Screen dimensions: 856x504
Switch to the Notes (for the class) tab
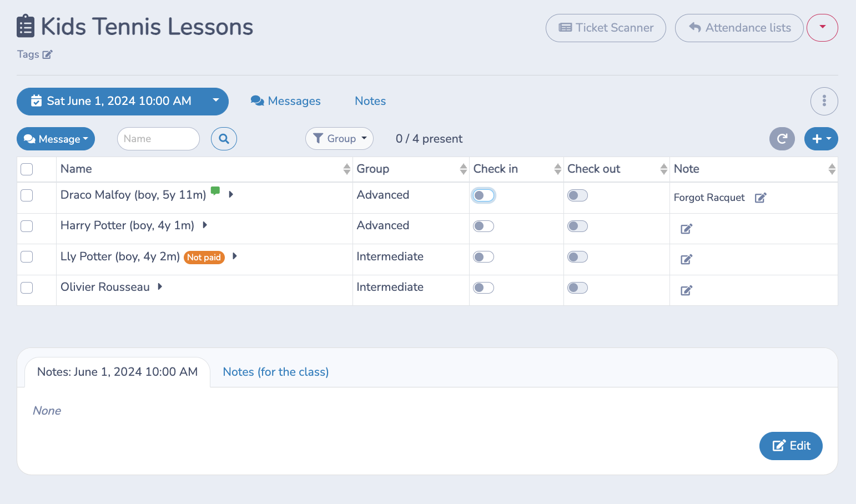pos(275,371)
